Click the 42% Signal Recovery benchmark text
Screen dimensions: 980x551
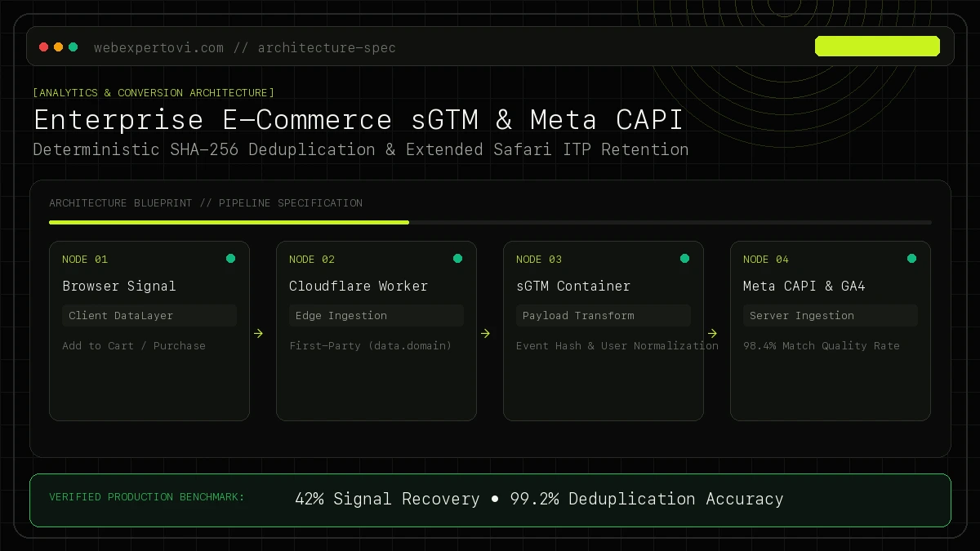(x=387, y=499)
